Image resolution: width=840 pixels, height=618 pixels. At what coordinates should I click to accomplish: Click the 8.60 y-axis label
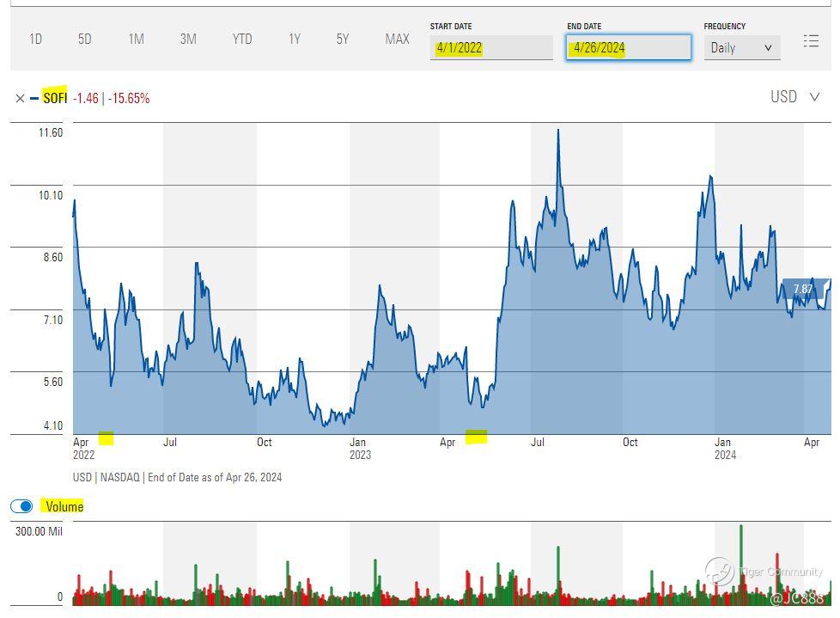53,257
